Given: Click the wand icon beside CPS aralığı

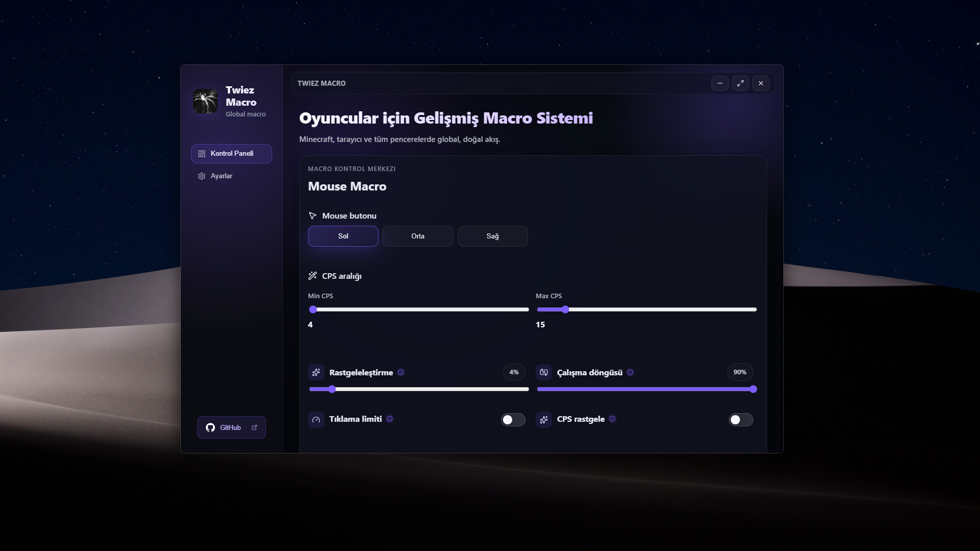Looking at the screenshot, I should click(x=313, y=276).
